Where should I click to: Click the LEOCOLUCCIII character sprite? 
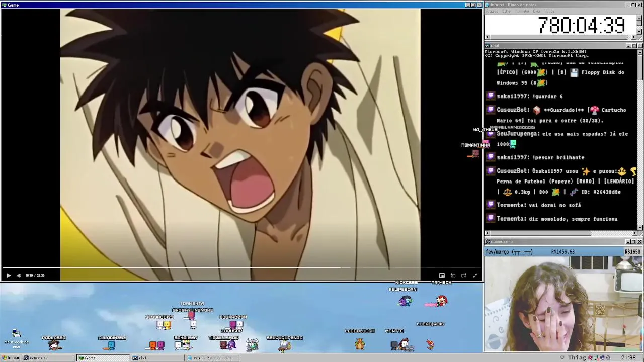359,344
